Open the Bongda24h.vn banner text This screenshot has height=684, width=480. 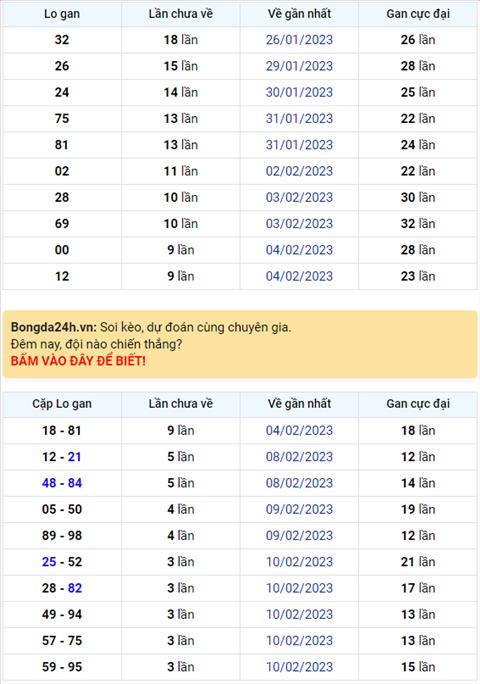(151, 327)
